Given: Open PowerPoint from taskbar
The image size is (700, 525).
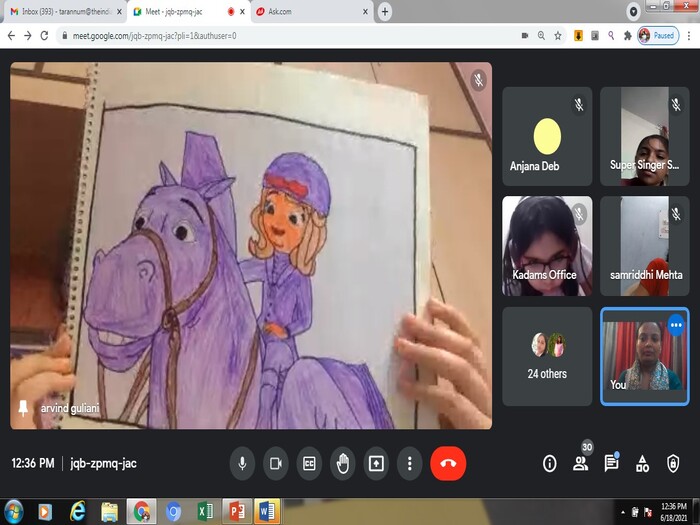Looking at the screenshot, I should (237, 512).
